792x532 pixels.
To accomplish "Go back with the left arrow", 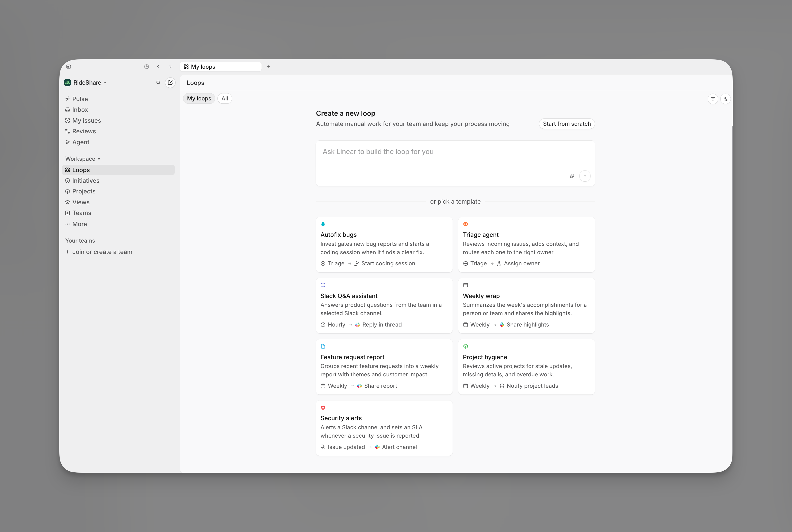I will (158, 67).
